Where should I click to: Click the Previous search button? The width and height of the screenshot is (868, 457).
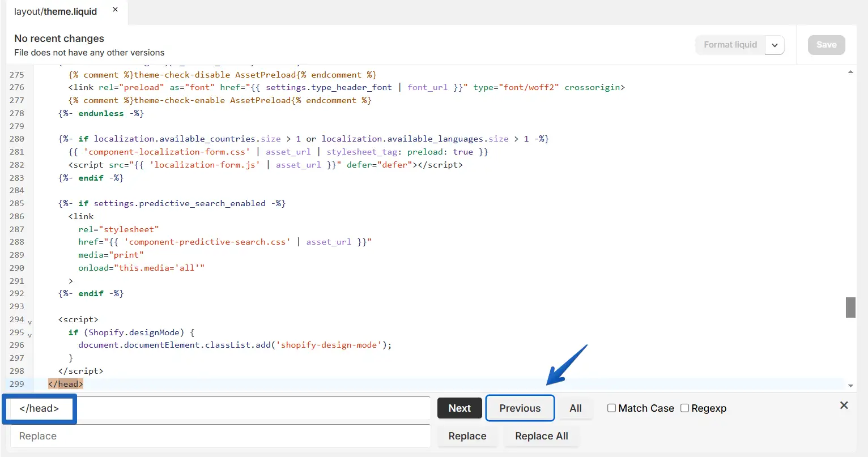pyautogui.click(x=520, y=408)
